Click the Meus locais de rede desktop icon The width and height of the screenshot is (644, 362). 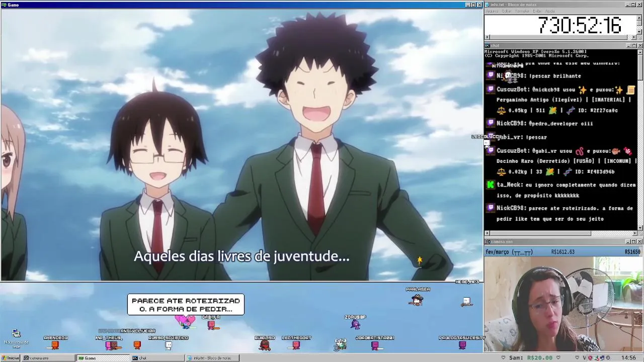pyautogui.click(x=16, y=338)
